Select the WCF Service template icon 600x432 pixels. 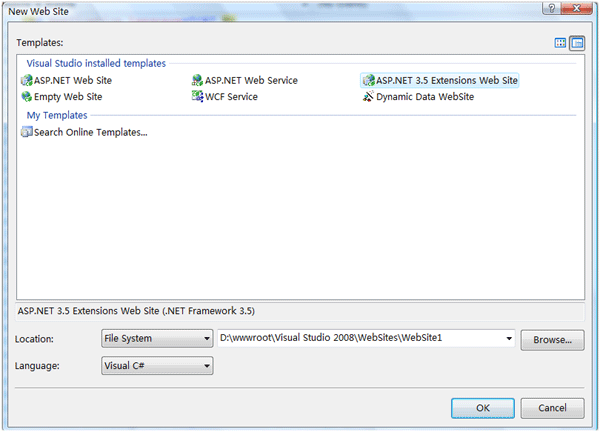tap(197, 96)
